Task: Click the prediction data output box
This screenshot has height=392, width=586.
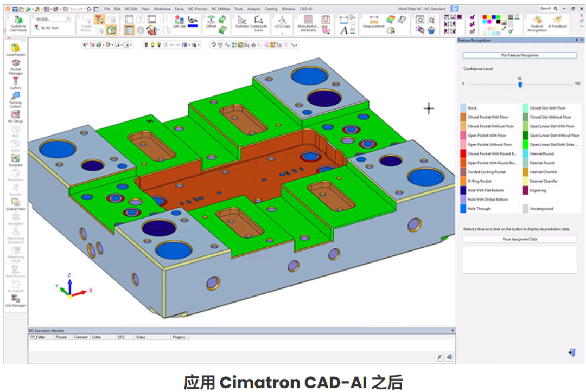Action: point(519,260)
